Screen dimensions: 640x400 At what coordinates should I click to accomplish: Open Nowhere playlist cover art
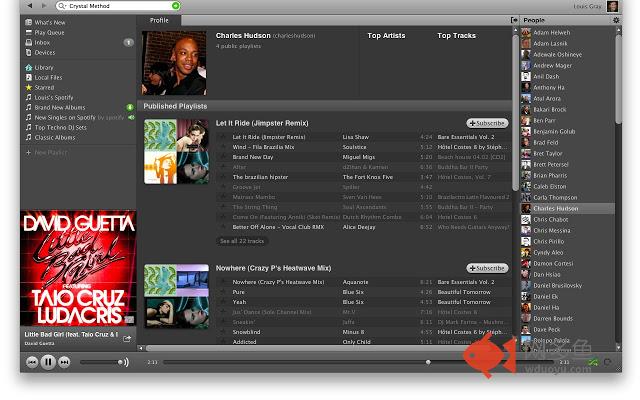176,296
